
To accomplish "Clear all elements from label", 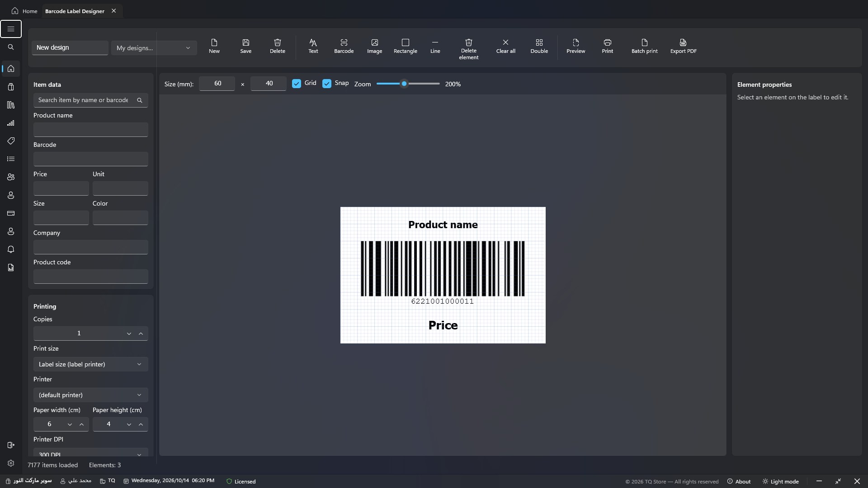I will pyautogui.click(x=505, y=46).
